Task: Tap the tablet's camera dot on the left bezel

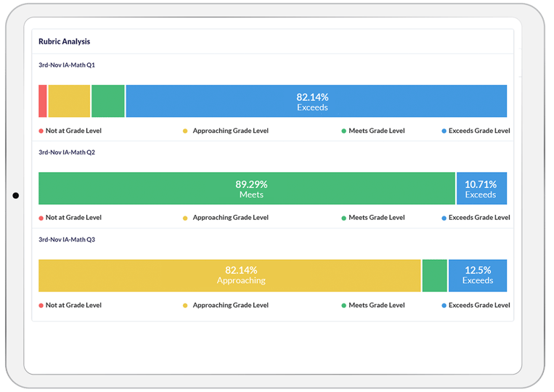Action: 16,196
